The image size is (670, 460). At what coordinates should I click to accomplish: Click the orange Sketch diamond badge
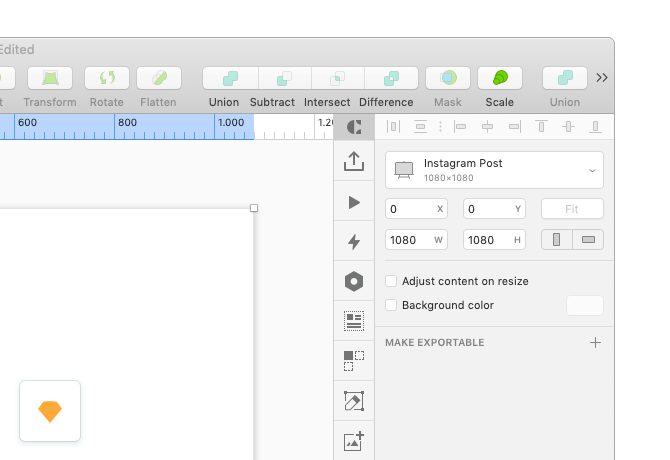[50, 411]
